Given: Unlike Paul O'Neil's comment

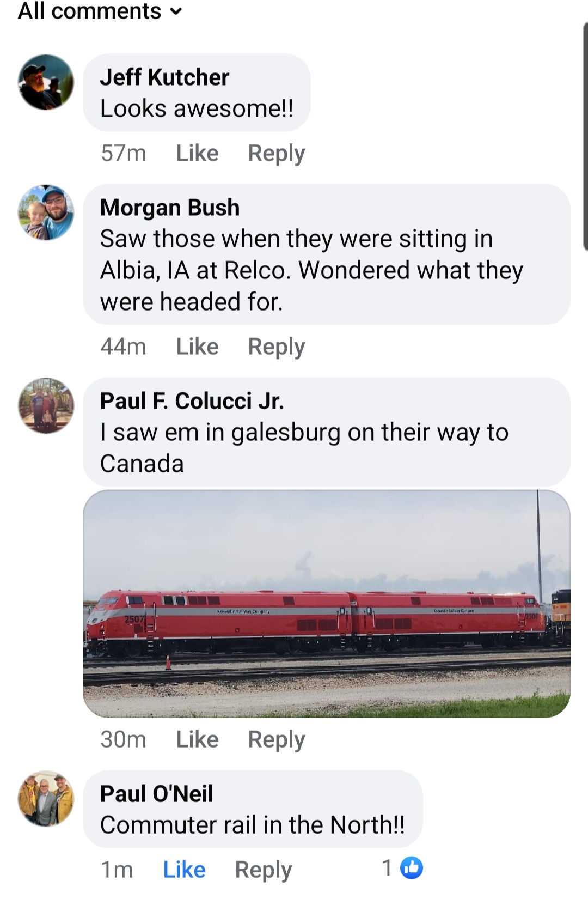Looking at the screenshot, I should (184, 870).
